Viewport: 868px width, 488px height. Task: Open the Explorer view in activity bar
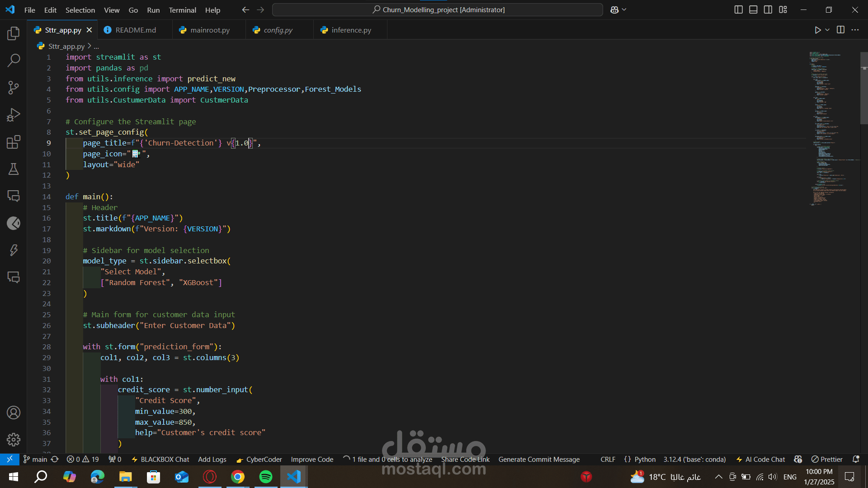click(14, 33)
